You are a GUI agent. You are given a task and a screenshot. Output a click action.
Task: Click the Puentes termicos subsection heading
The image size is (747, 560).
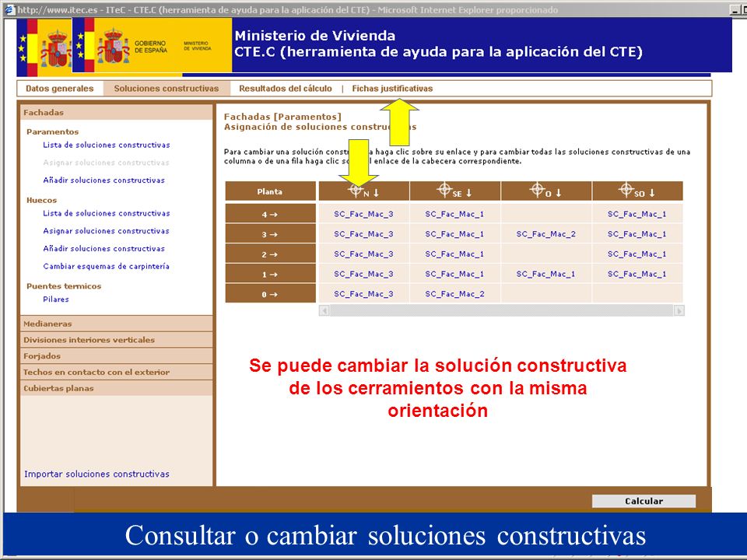(64, 286)
